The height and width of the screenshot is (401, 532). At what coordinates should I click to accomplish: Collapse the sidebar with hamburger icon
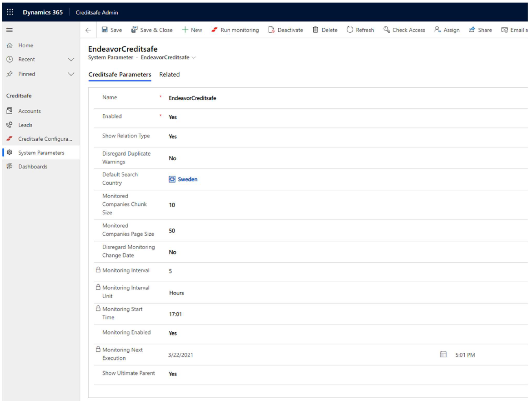tap(10, 30)
